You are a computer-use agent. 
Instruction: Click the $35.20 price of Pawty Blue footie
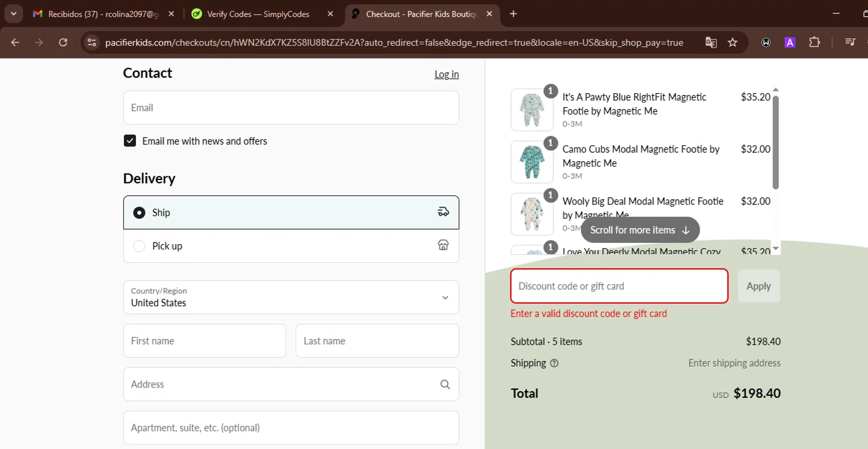point(756,97)
